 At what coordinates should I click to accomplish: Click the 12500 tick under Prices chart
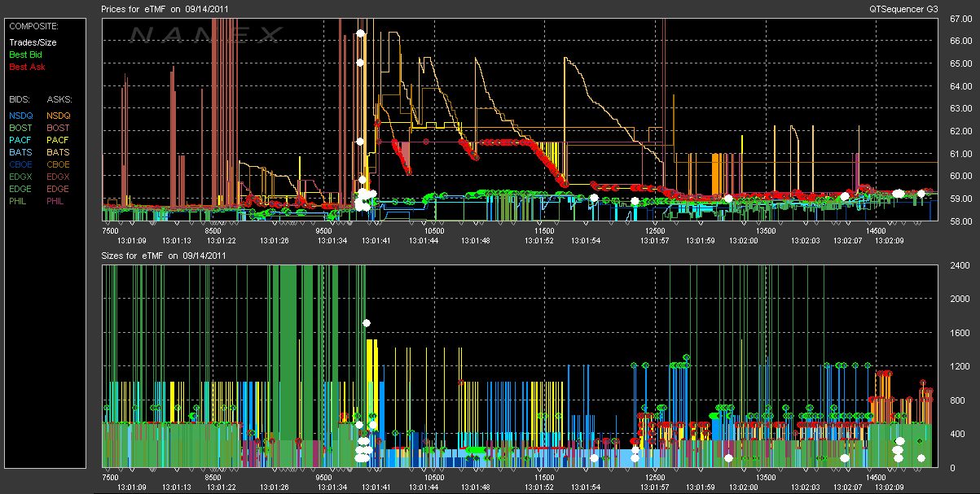(x=655, y=231)
